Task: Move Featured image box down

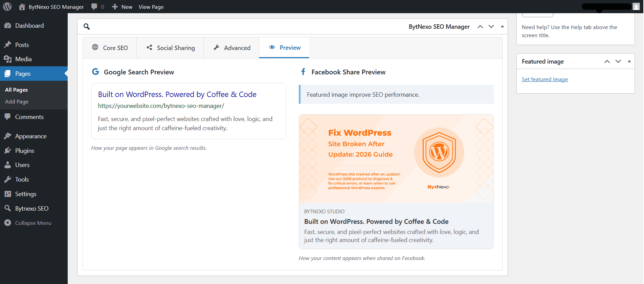Action: tap(618, 62)
